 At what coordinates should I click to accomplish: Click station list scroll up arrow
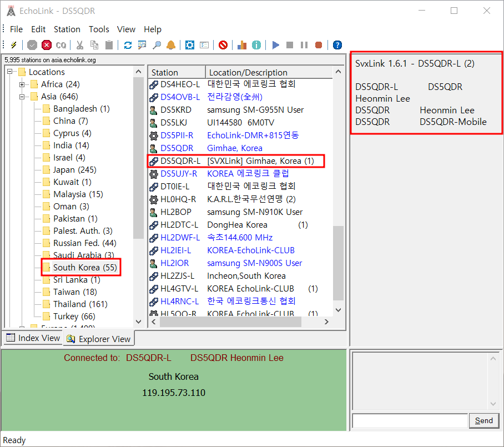(338, 72)
